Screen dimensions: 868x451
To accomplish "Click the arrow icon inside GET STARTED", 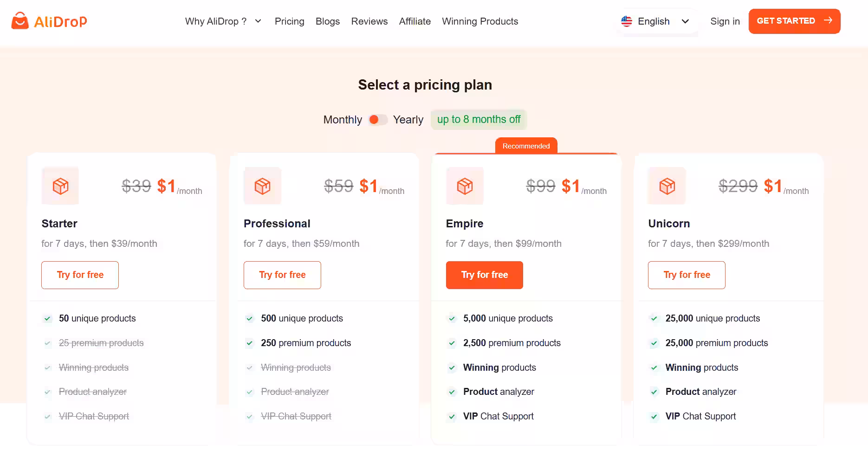I will pos(828,20).
